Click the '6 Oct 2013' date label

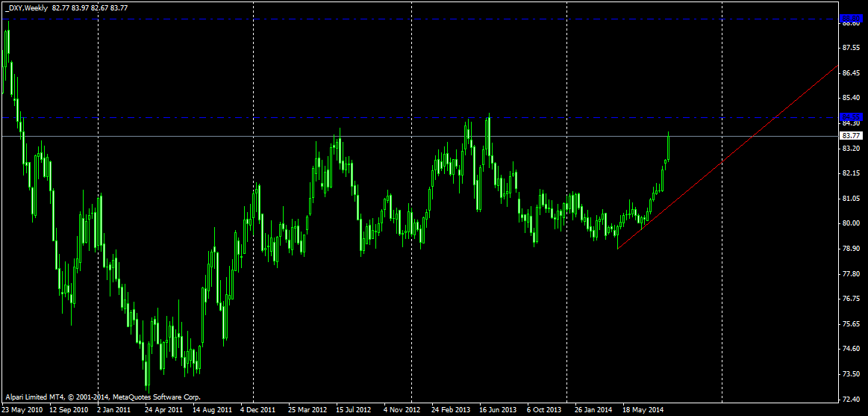click(544, 411)
